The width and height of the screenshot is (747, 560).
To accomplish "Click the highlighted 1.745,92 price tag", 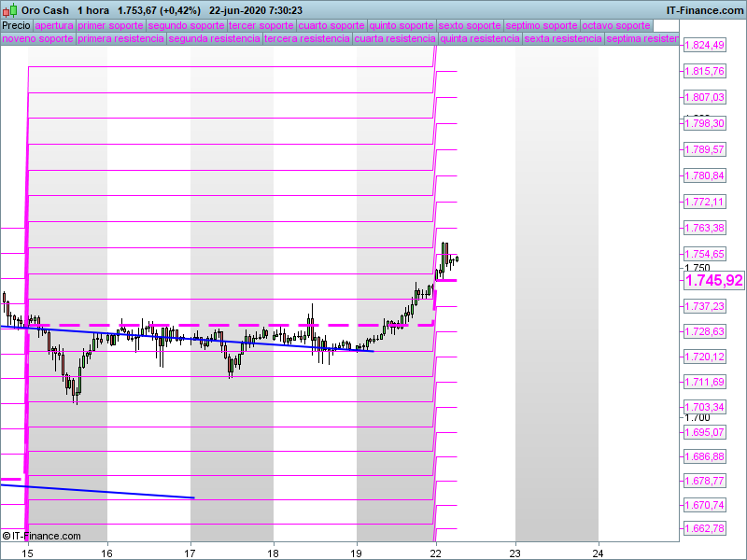I will click(x=713, y=280).
